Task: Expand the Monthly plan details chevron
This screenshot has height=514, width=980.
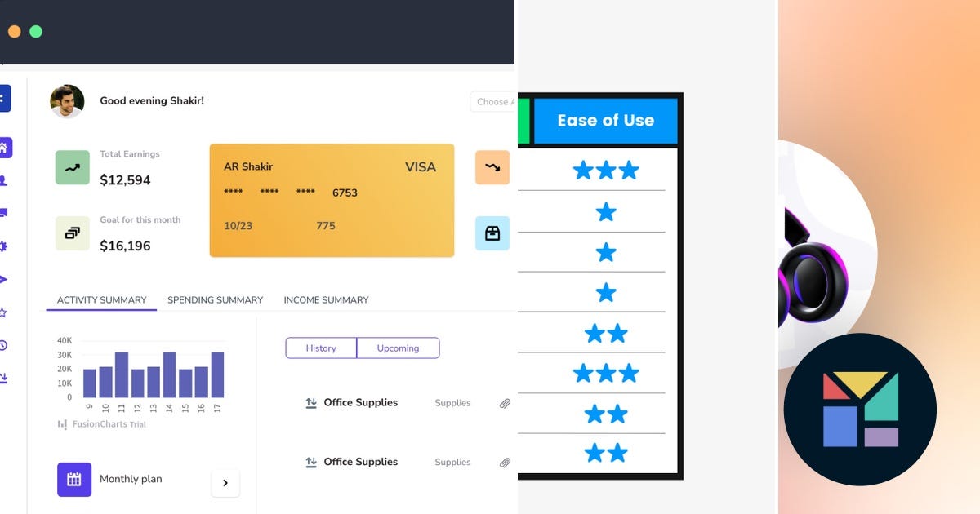Action: click(225, 483)
